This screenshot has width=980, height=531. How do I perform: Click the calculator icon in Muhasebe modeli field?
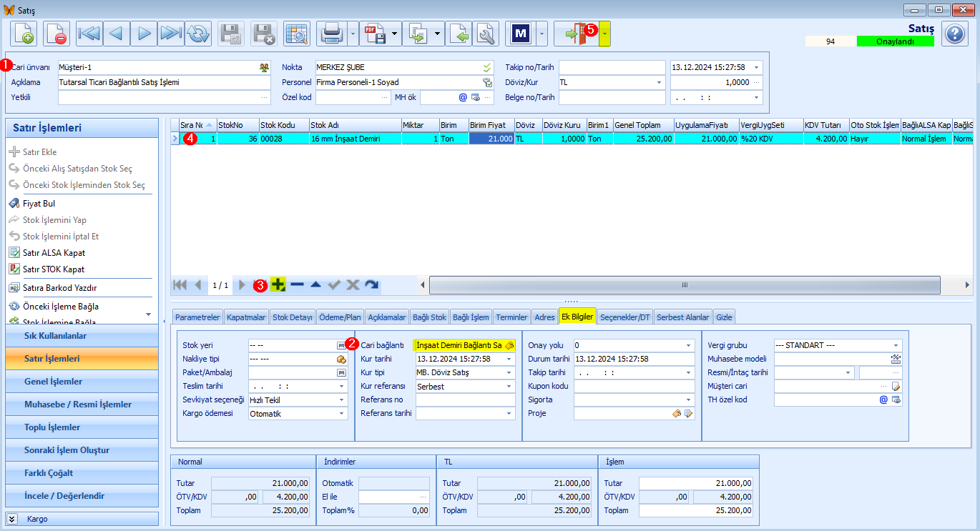point(896,359)
